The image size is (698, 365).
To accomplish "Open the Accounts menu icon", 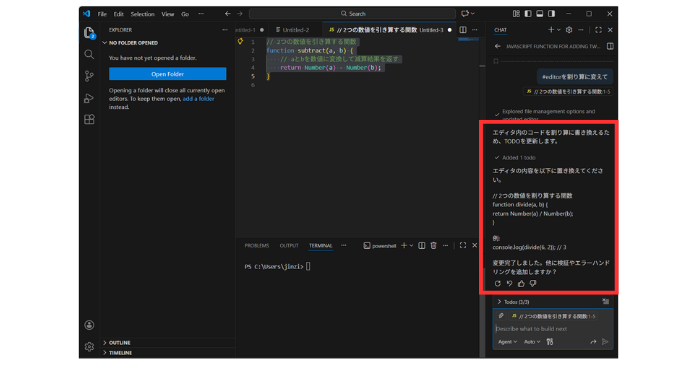I will pos(89,325).
